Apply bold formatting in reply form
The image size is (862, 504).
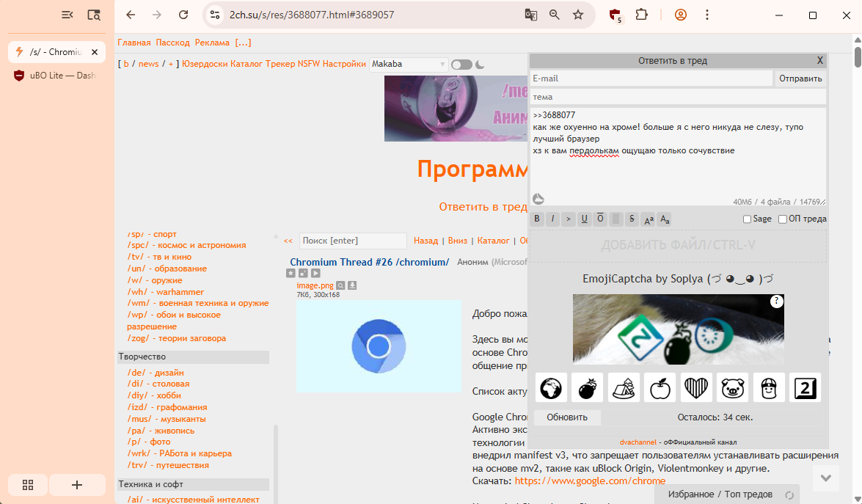tap(537, 219)
